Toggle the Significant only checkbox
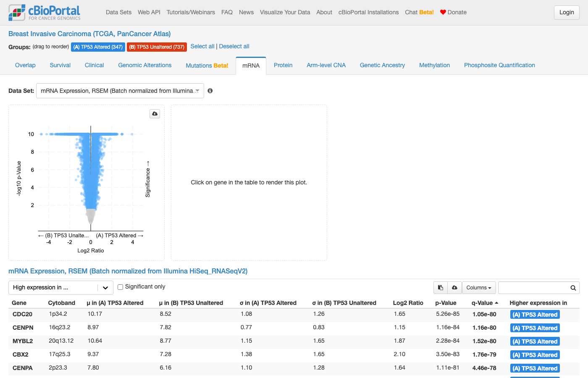The width and height of the screenshot is (588, 378). click(120, 287)
